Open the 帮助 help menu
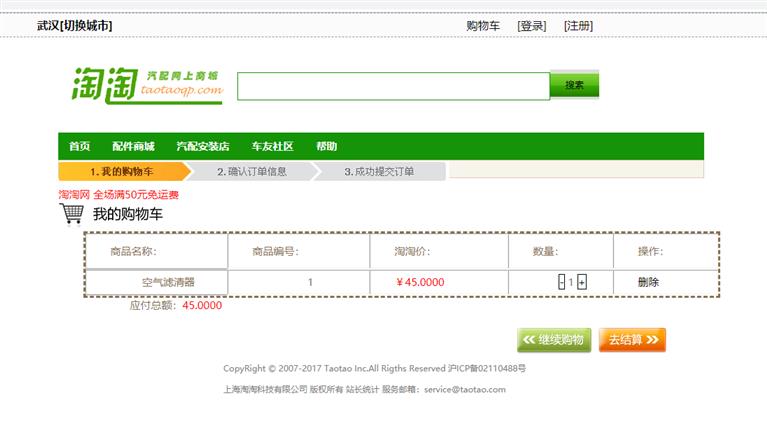The height and width of the screenshot is (421, 767). 326,147
